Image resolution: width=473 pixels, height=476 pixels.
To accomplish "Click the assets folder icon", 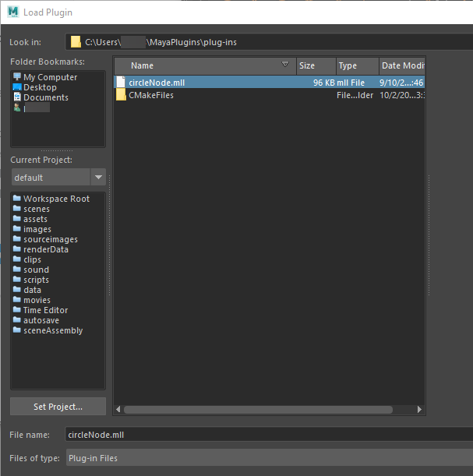I will click(x=17, y=219).
